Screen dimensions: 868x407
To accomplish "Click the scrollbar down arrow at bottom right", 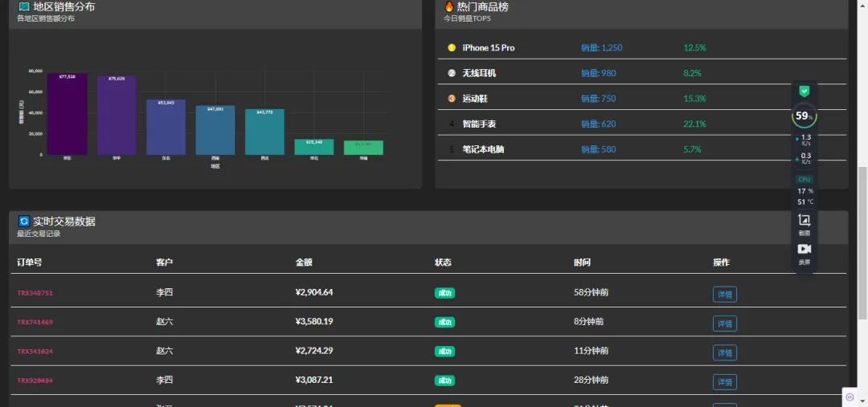I will [862, 402].
